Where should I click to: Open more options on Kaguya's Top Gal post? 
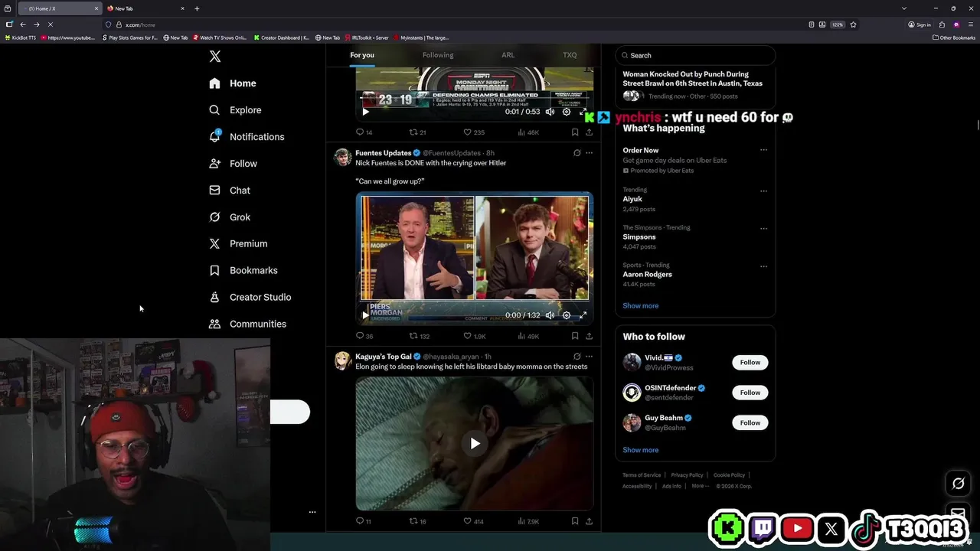point(589,357)
